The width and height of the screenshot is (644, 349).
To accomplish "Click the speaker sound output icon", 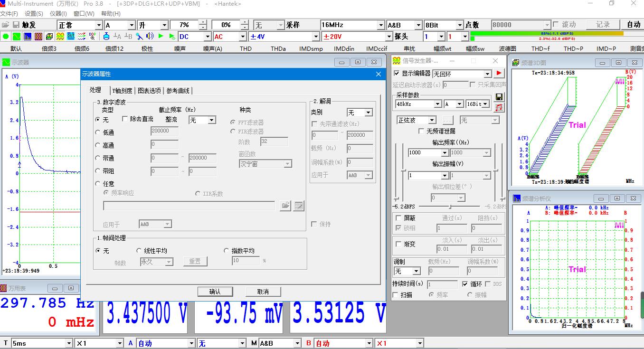I will [150, 36].
